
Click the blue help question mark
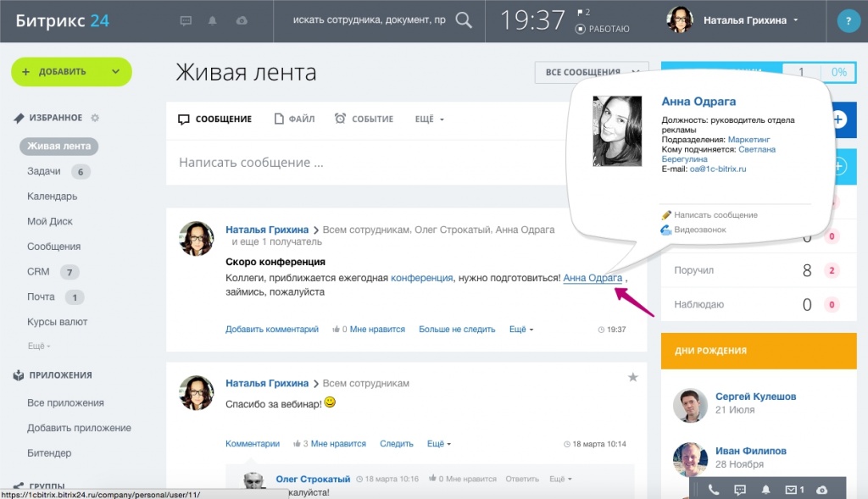848,21
